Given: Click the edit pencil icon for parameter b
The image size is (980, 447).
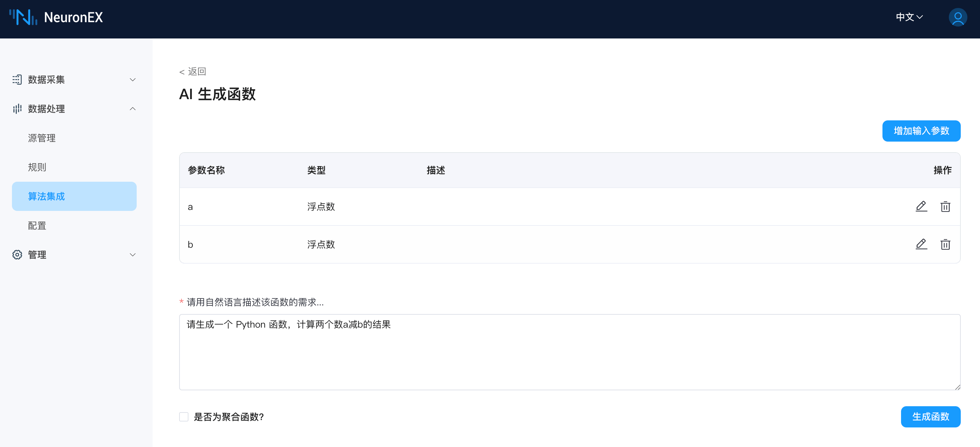Looking at the screenshot, I should (x=921, y=244).
